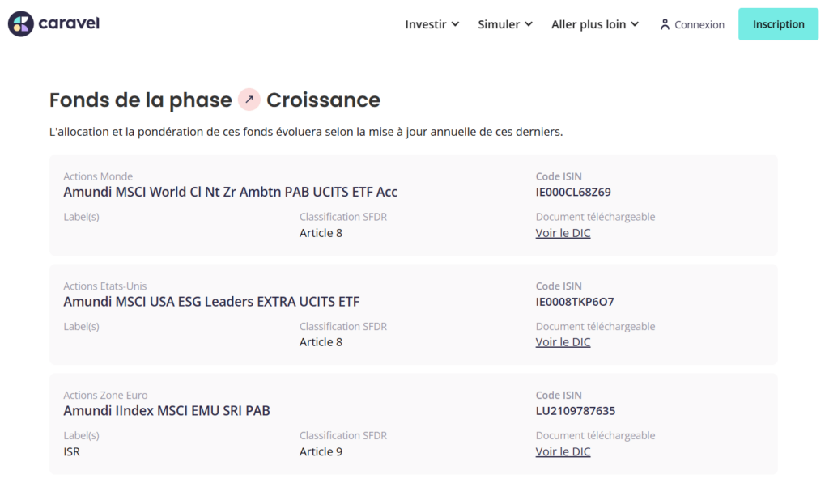Click Article 8 in the Amundi MSCI World card
Viewport: 829px width, 504px height.
321,233
